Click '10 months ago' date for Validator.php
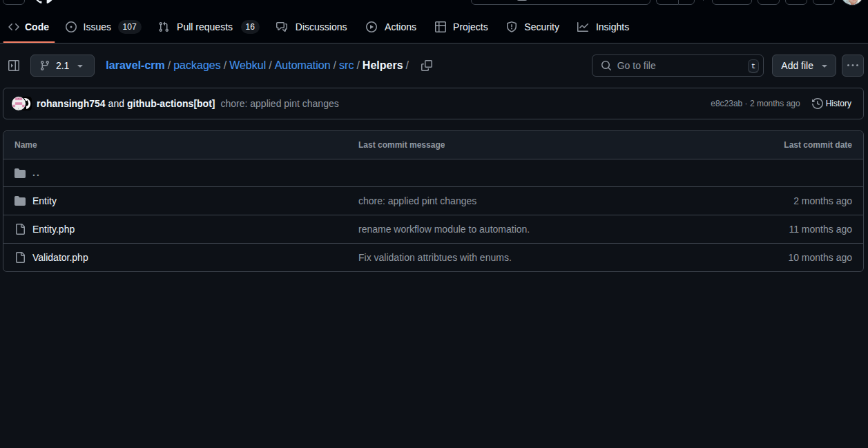The height and width of the screenshot is (448, 868). coord(820,257)
